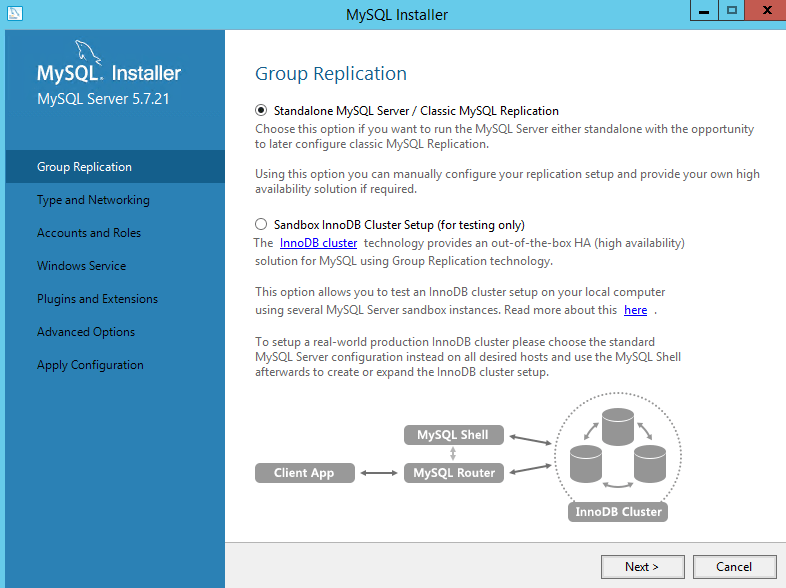
Task: Click the MySQL Shell diagram box
Action: pyautogui.click(x=454, y=435)
